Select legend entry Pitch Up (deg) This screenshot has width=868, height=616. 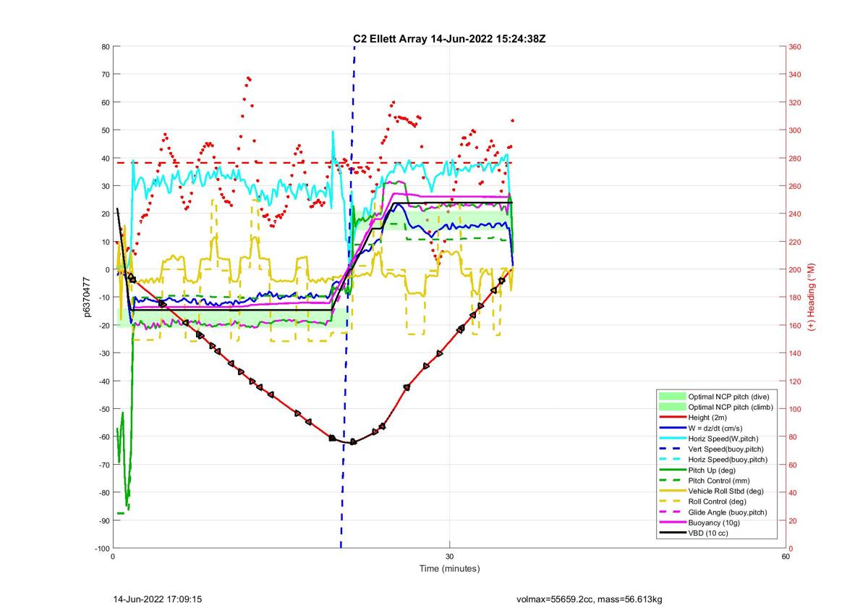click(x=713, y=470)
